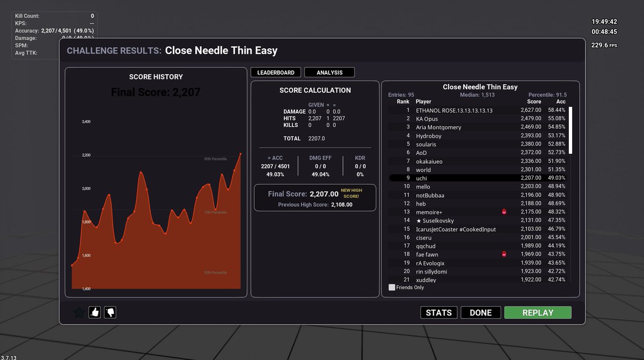644x360 pixels.
Task: Click the 19:49:42 clock readout
Action: click(x=604, y=22)
